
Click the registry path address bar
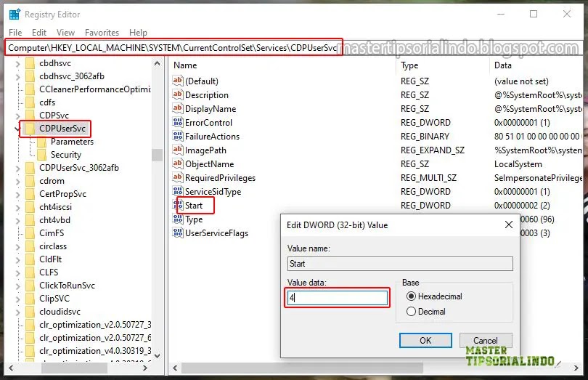point(173,48)
